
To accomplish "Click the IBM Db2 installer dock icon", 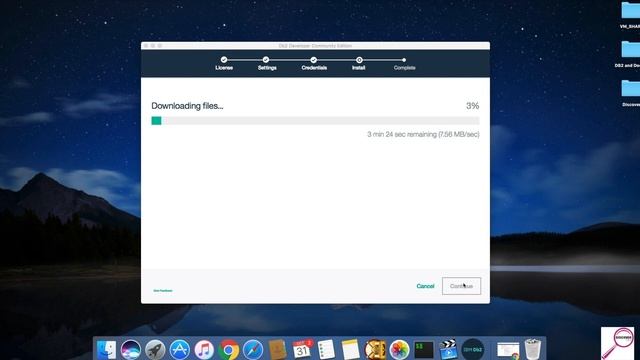I will click(x=473, y=349).
